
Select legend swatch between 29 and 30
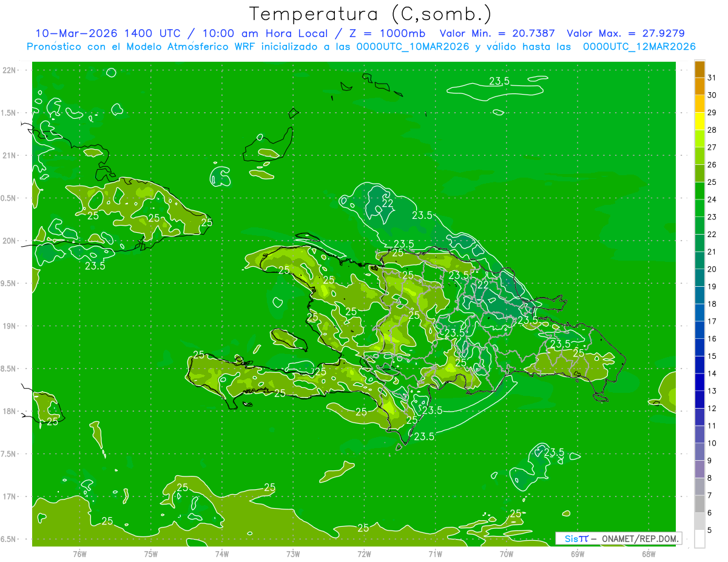tap(699, 104)
